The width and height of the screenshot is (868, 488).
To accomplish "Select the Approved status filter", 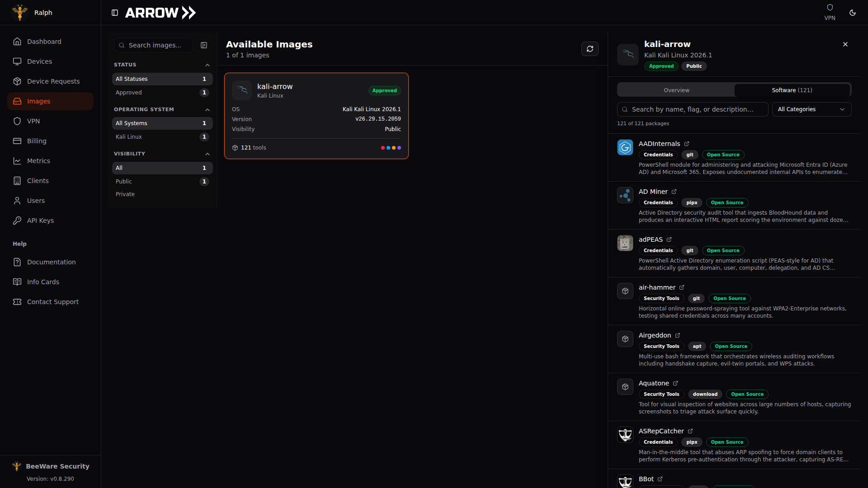I will click(x=162, y=93).
